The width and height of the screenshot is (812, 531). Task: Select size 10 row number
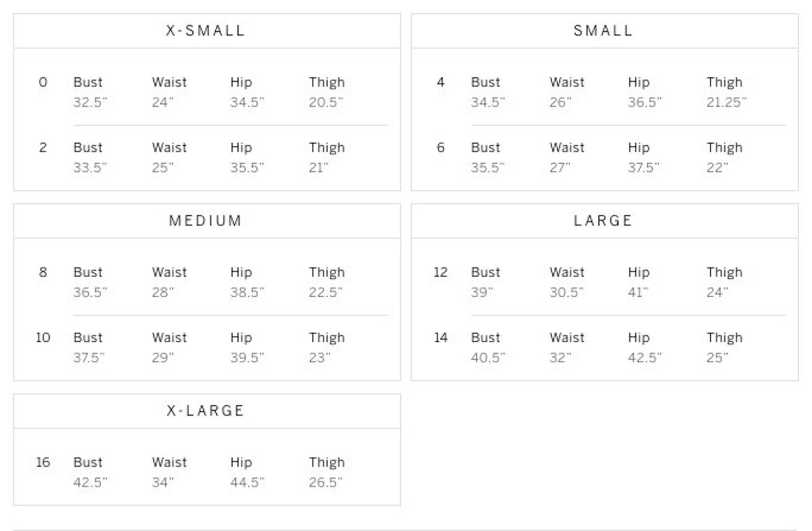pos(43,338)
